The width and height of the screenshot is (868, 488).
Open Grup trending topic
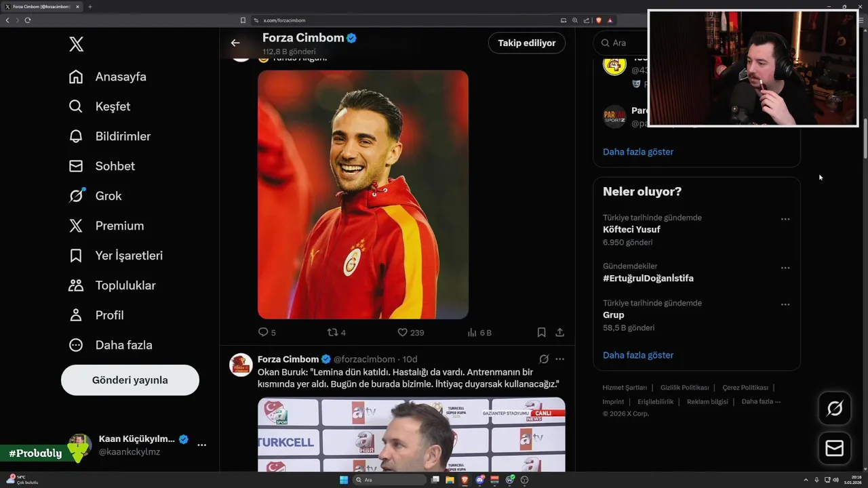tap(614, 314)
